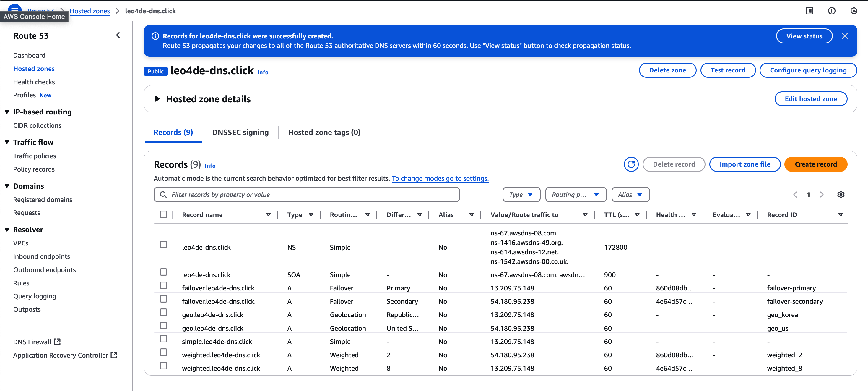The width and height of the screenshot is (868, 391).
Task: Sort records by Record name column
Action: 269,214
